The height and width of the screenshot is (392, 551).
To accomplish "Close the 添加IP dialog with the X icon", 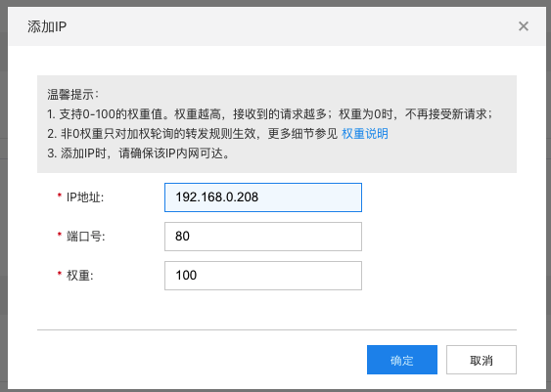I will pos(524,26).
